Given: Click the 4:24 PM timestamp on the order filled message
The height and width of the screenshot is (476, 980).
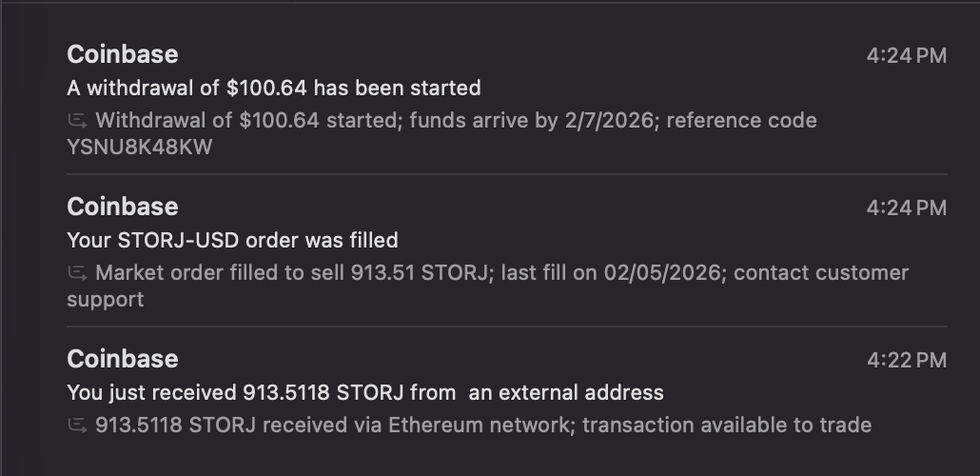Looking at the screenshot, I should point(906,208).
